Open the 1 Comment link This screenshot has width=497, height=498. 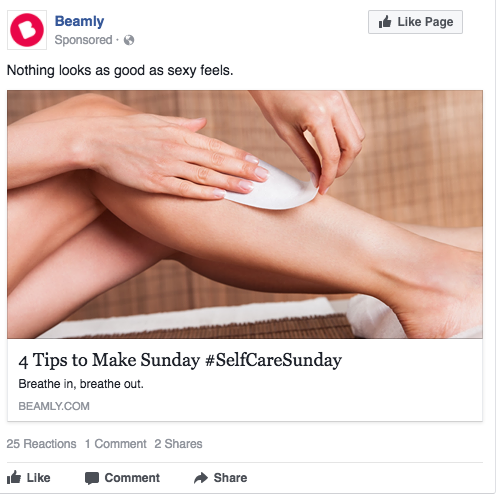click(116, 444)
